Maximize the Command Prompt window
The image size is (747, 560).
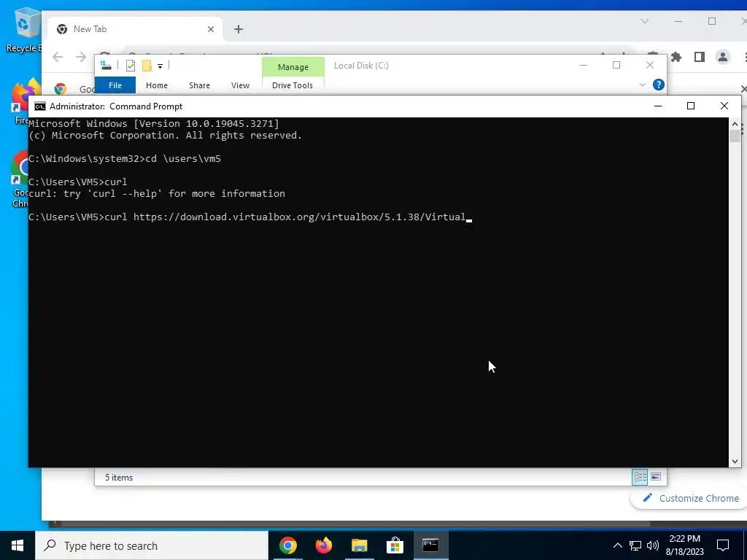(x=691, y=106)
